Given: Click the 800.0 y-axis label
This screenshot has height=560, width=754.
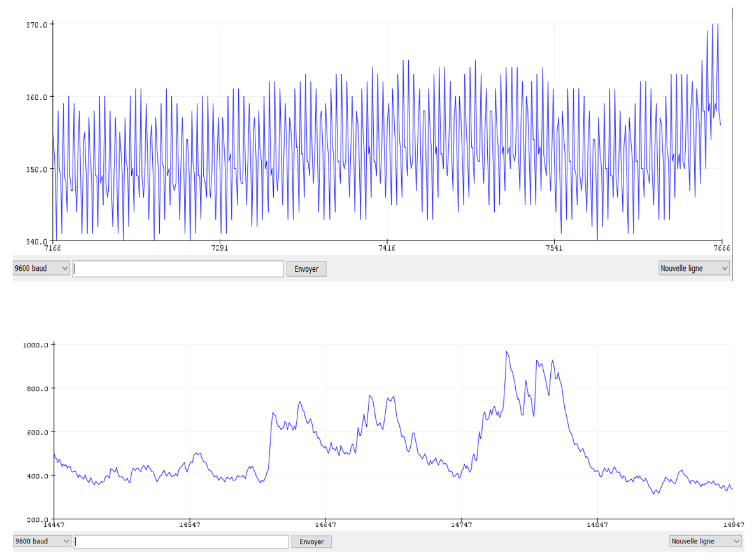Looking at the screenshot, I should tap(37, 389).
